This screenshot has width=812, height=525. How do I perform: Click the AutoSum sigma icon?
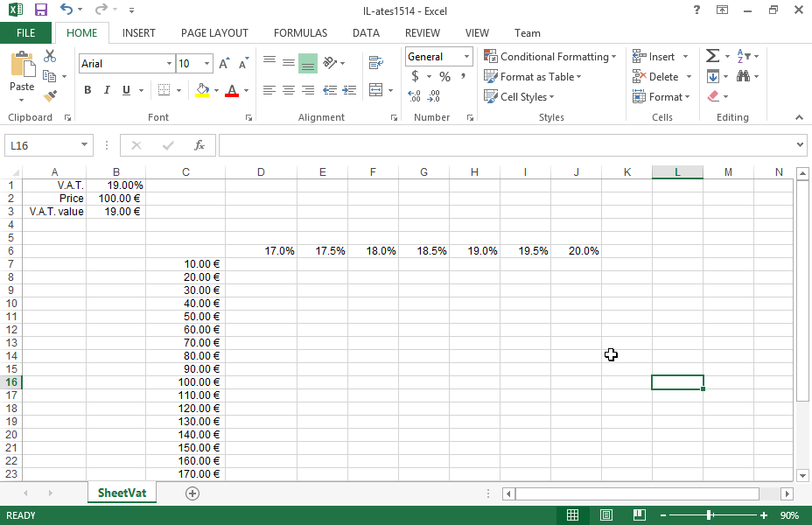coord(712,56)
